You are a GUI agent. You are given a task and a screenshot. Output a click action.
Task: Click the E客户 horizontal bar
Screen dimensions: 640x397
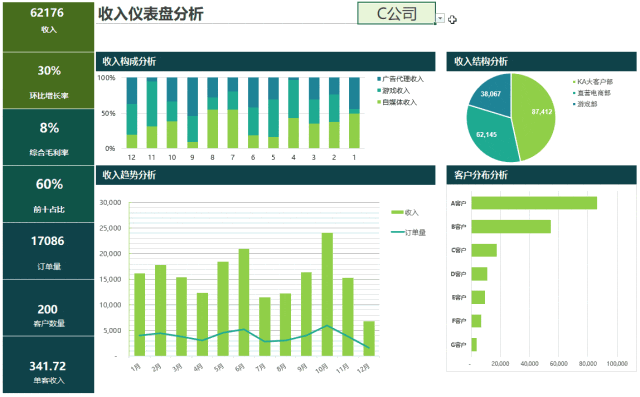[478, 297]
